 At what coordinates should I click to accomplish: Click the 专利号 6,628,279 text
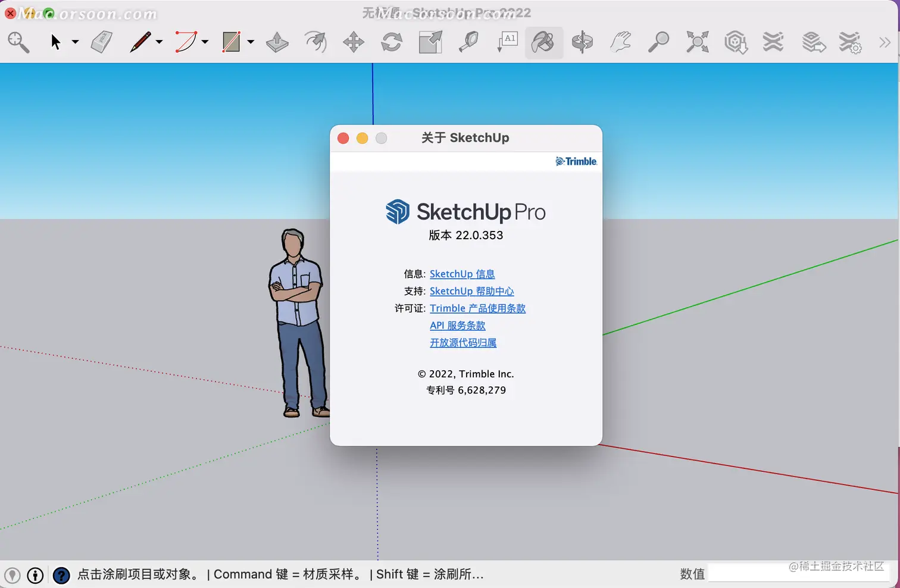pos(466,390)
